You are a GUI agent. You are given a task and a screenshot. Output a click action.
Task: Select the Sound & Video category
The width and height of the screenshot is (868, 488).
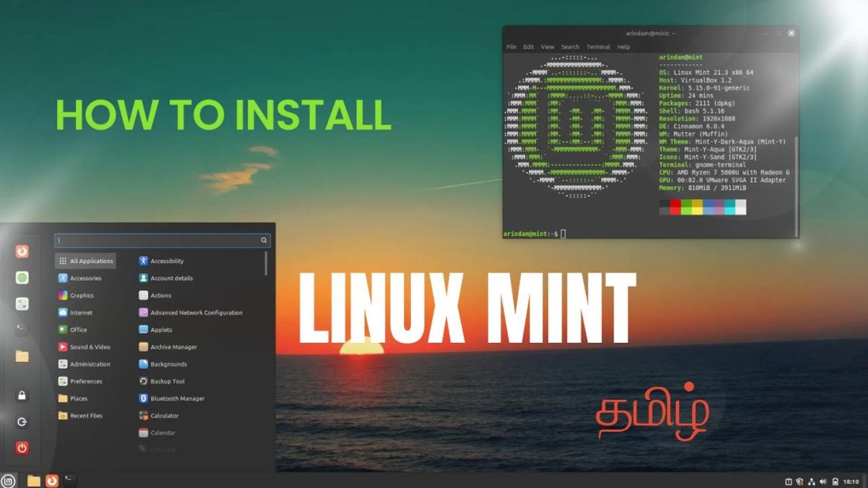click(x=84, y=347)
